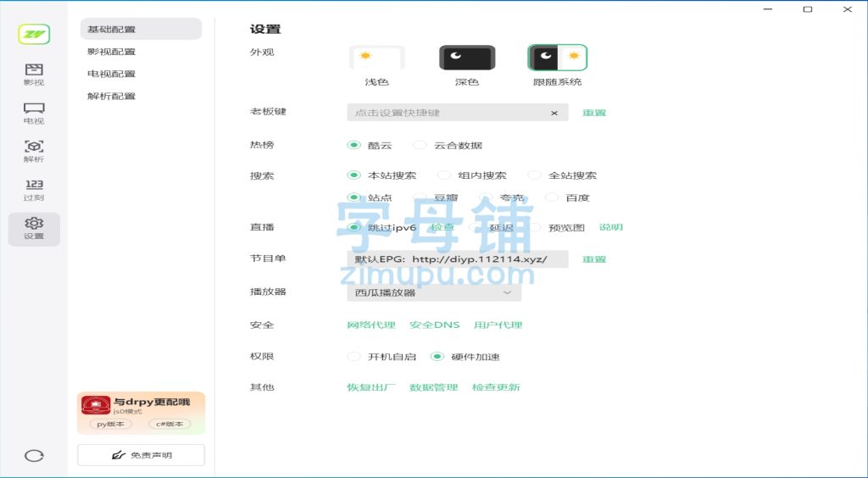Enable the 开机自启 option
Viewport: 868px width, 478px height.
(354, 357)
